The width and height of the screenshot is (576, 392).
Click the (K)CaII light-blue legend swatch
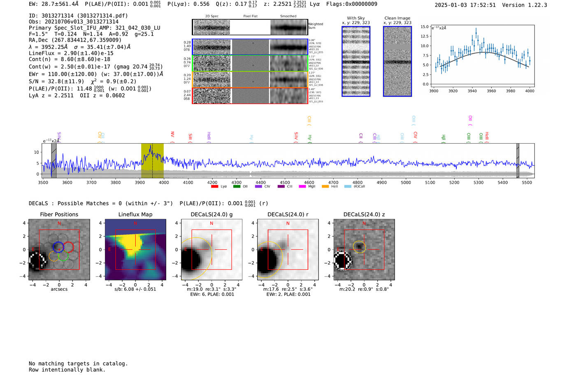(x=348, y=186)
